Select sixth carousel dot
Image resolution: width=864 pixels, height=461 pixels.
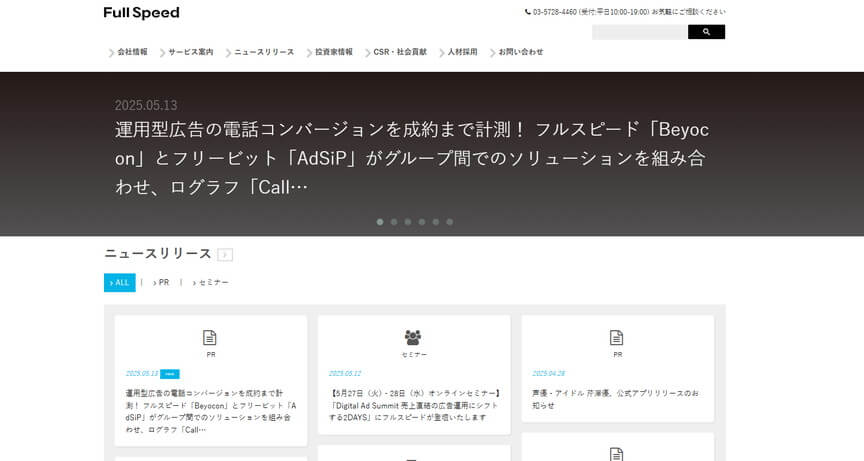[x=450, y=222]
